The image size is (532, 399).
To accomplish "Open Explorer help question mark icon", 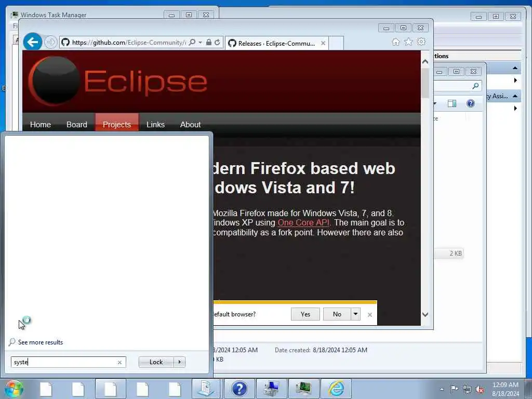I will point(471,103).
